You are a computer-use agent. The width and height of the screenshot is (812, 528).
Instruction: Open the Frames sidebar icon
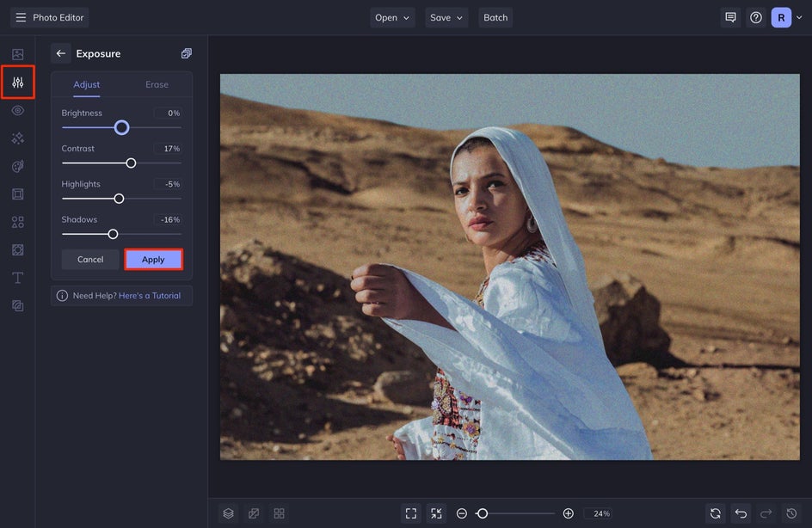tap(17, 194)
